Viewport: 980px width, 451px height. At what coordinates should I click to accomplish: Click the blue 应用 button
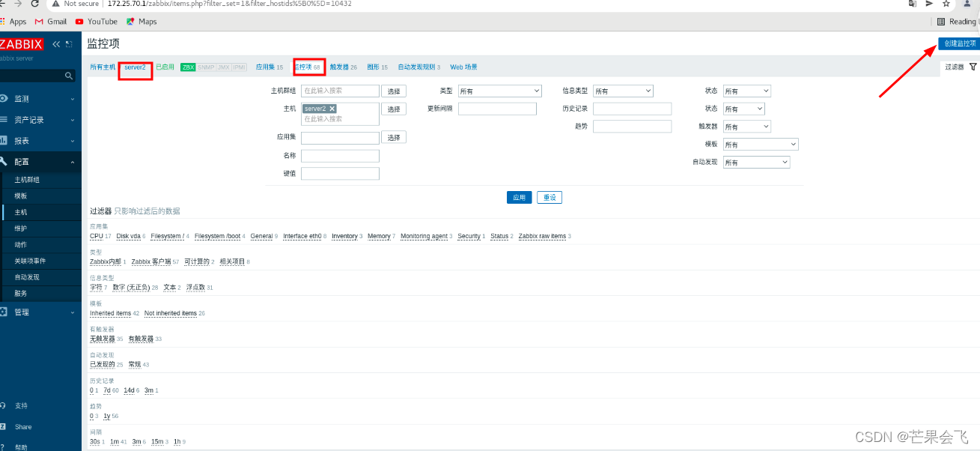pyautogui.click(x=520, y=198)
